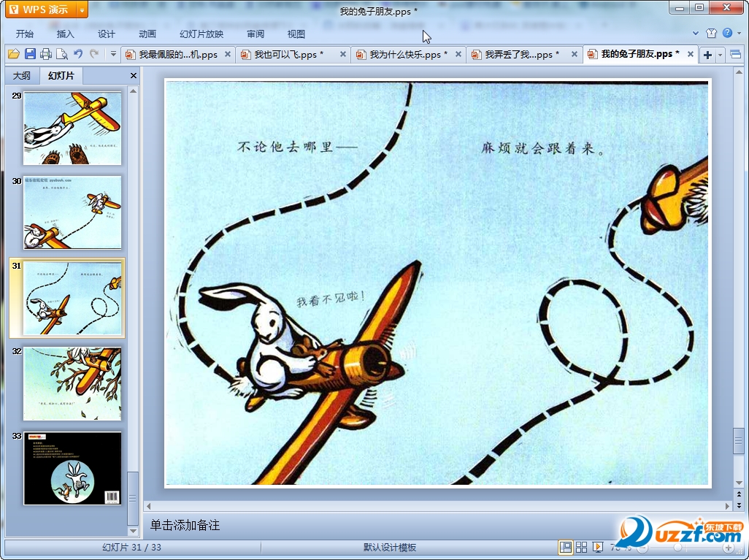Click the 单击添加备注 notes field

(185, 526)
